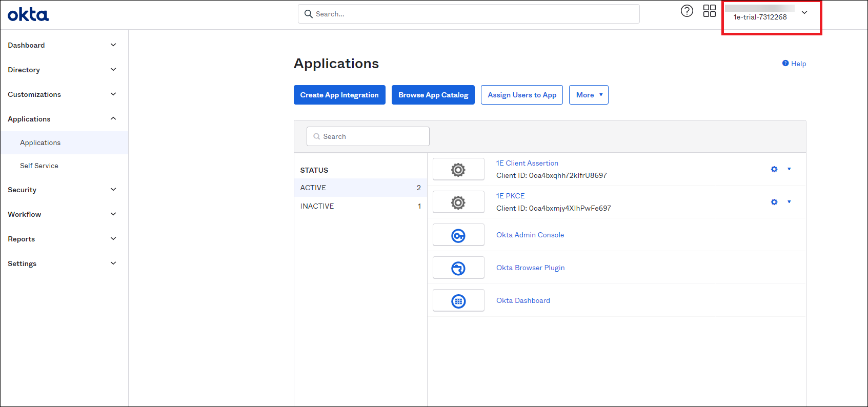Open settings gear for 1E Client Assertion

[x=774, y=169]
